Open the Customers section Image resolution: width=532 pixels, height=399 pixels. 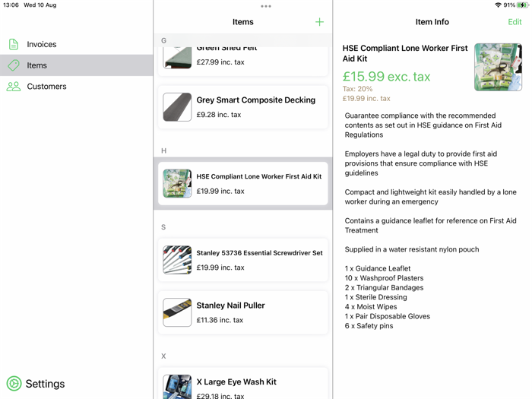(x=46, y=87)
